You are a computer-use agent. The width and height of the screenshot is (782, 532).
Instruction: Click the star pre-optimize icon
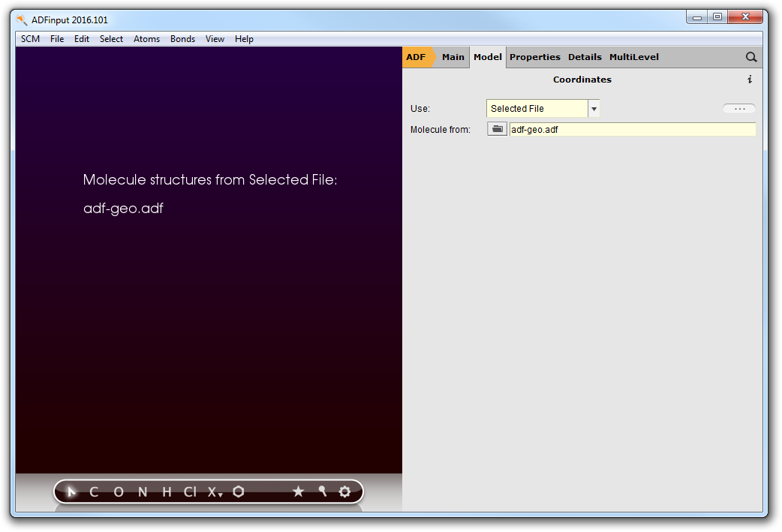(x=298, y=491)
